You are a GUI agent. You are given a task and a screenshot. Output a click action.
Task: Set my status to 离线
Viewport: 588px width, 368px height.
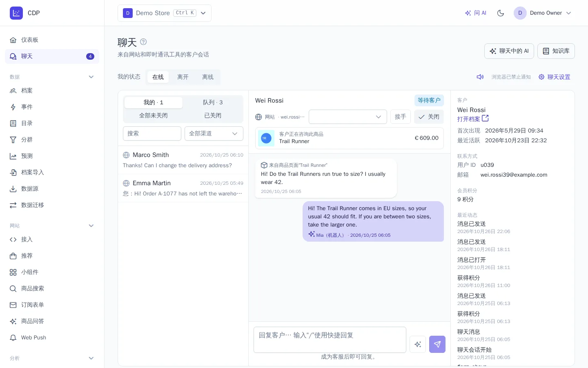pyautogui.click(x=208, y=77)
